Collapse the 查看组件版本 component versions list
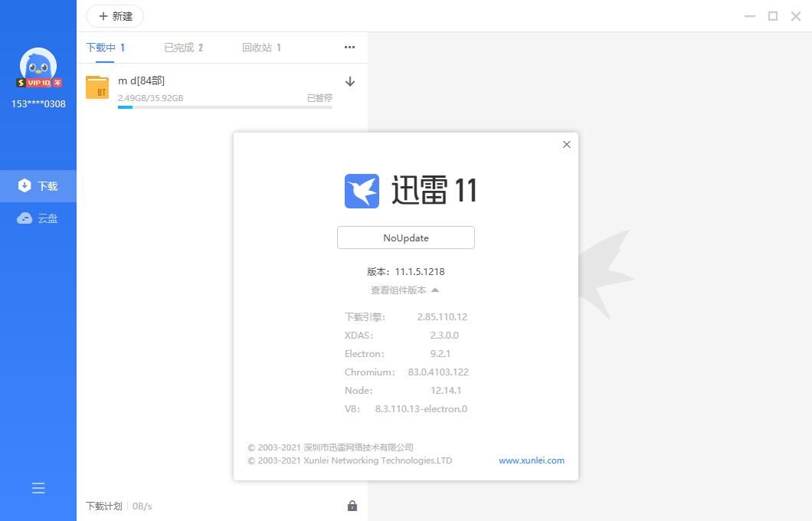 (405, 290)
